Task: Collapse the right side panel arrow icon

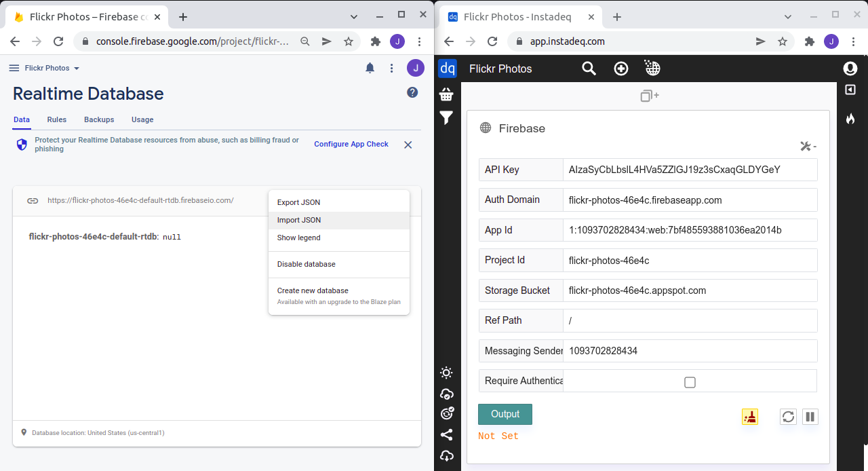Action: (850, 90)
